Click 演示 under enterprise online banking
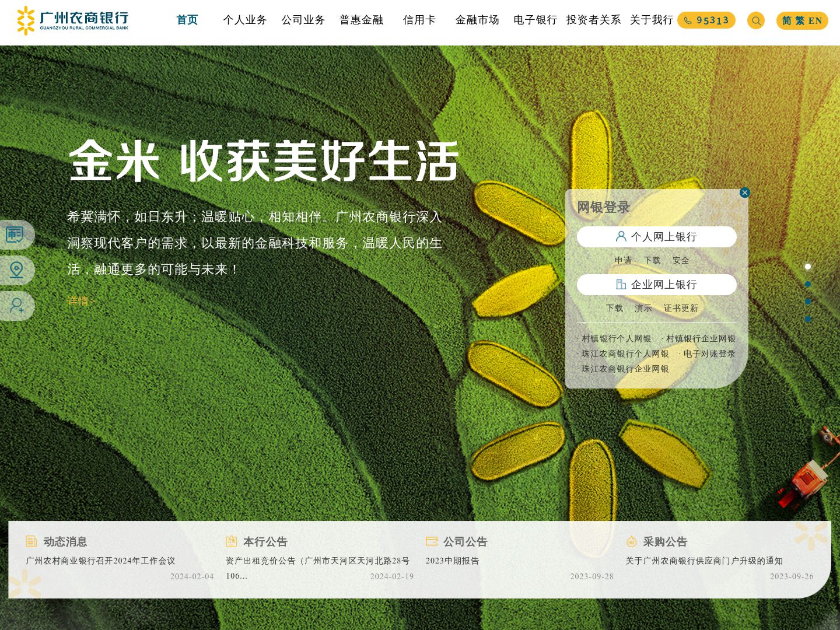This screenshot has width=840, height=630. [x=643, y=308]
